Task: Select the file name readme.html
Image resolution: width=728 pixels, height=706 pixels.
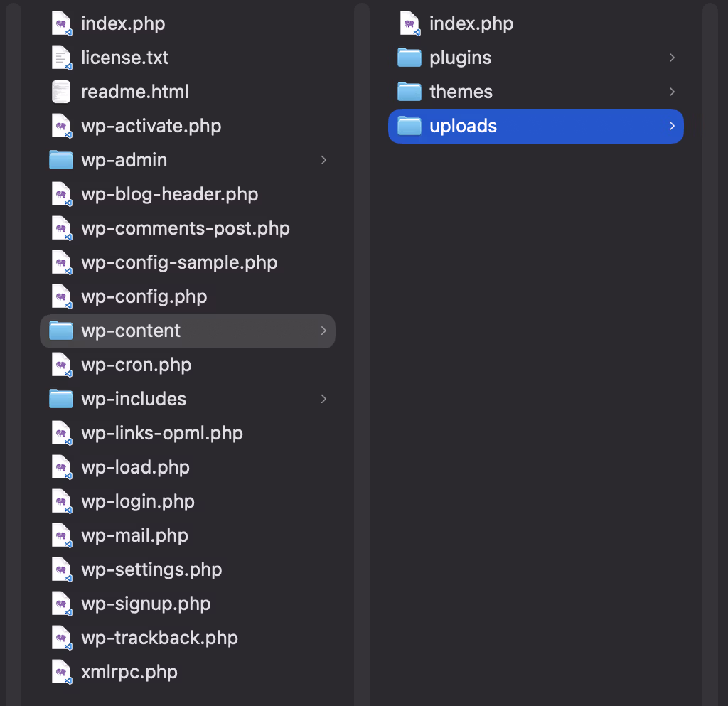Action: click(135, 92)
